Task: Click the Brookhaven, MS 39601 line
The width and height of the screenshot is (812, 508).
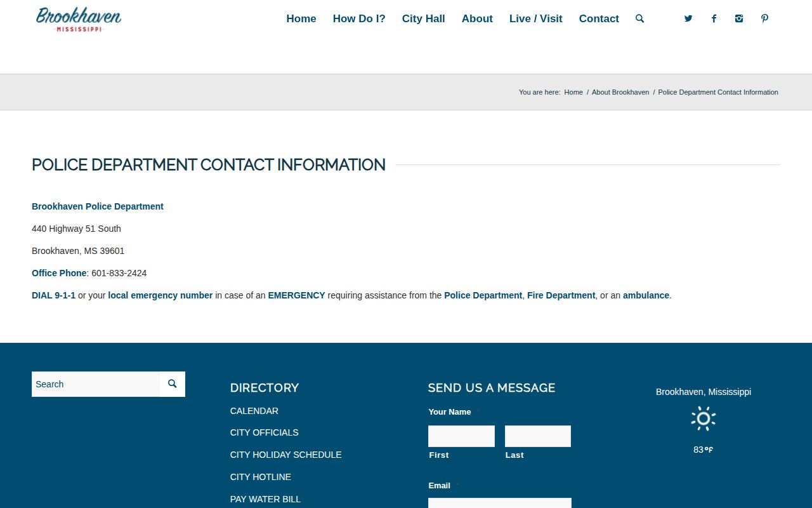Action: (x=78, y=251)
